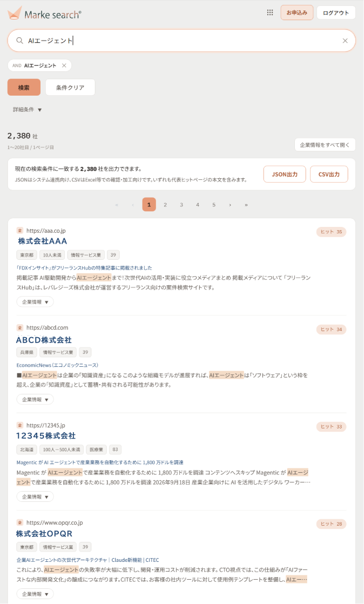Click company icon beside https://12345.jp
Image resolution: width=364 pixels, height=604 pixels.
(20, 425)
